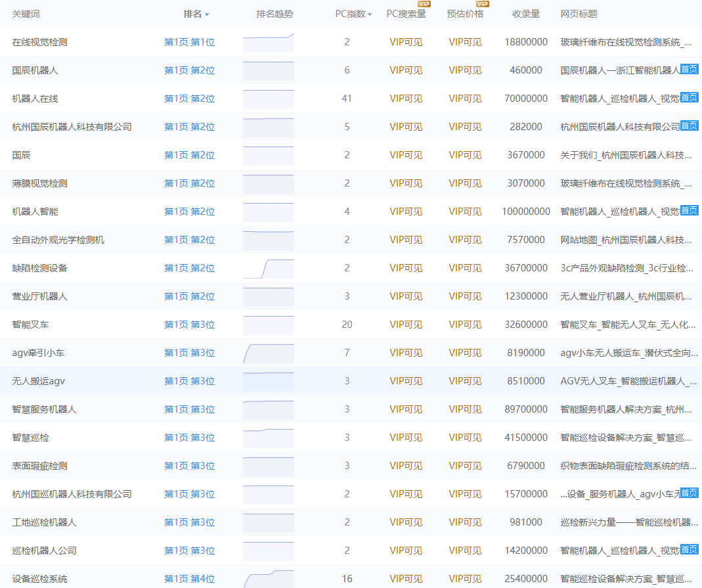Click the 收录量 column header
This screenshot has height=588, width=702.
pyautogui.click(x=526, y=14)
